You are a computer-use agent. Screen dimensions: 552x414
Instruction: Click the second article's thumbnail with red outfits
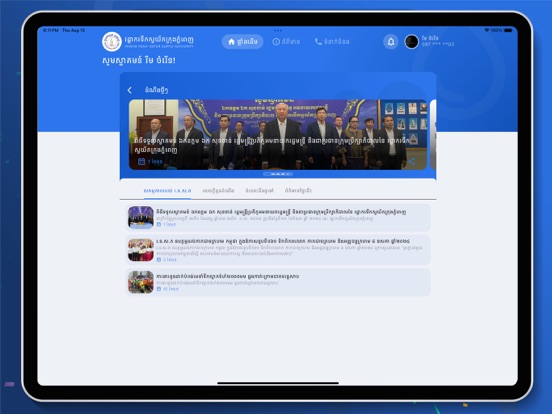141,250
